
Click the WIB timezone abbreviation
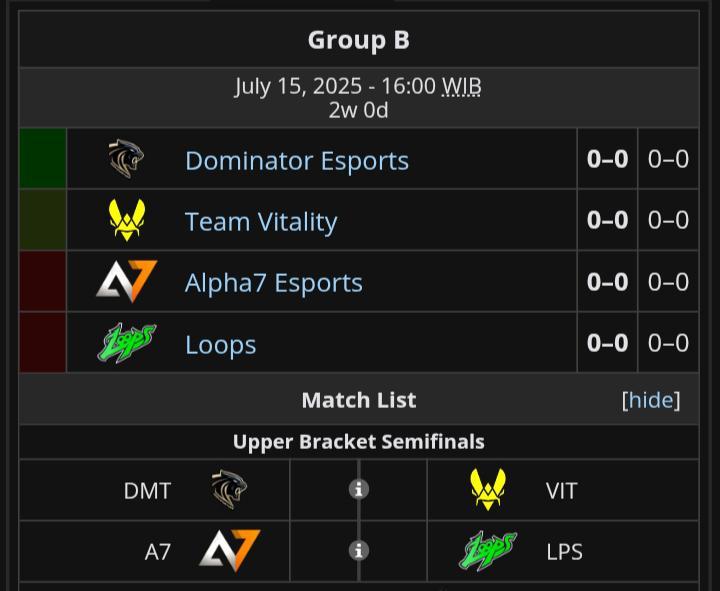461,86
